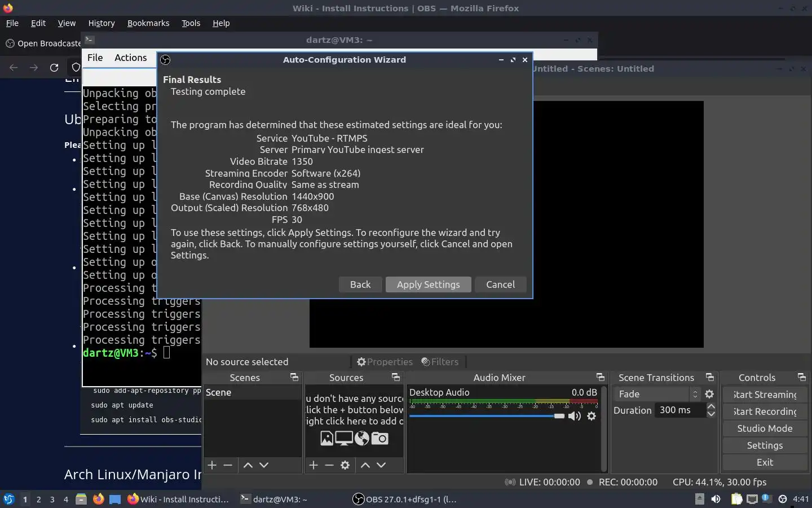Switch to the dartz@VM3 terminal taskbar entry
This screenshot has width=812, height=508.
pos(274,499)
